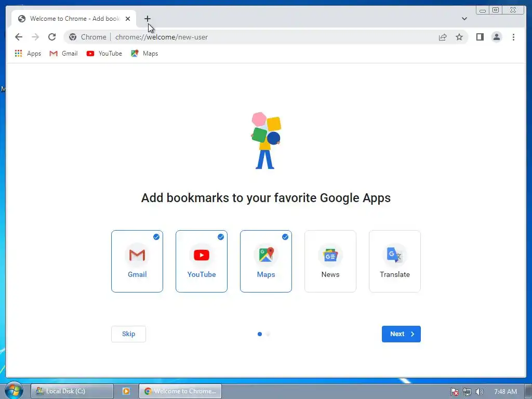This screenshot has width=532, height=399.
Task: Open the Maps bookmark in bookmarks bar
Action: (x=144, y=54)
